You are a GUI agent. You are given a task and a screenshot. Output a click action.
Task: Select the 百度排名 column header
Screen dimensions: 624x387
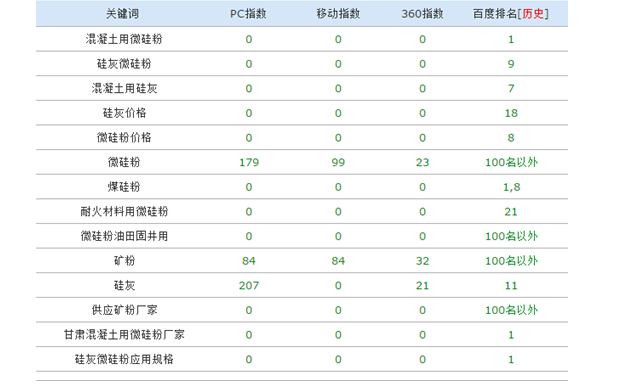(495, 14)
